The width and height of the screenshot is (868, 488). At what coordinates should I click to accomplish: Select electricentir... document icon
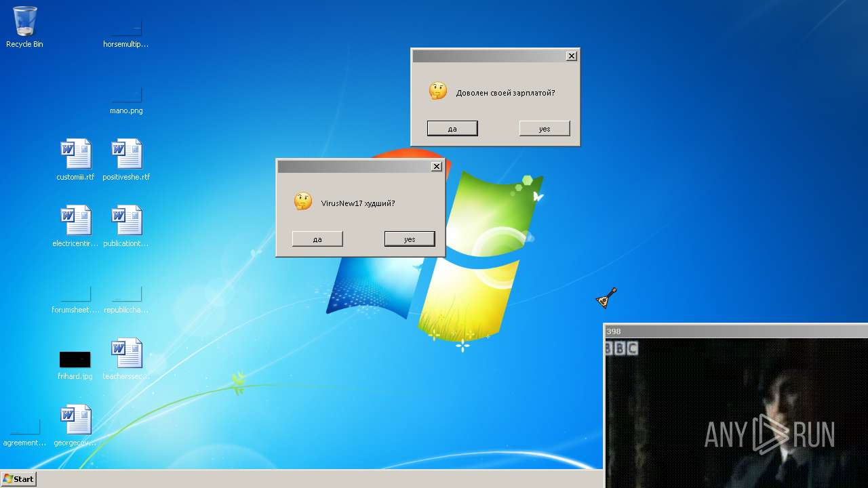pyautogui.click(x=75, y=226)
